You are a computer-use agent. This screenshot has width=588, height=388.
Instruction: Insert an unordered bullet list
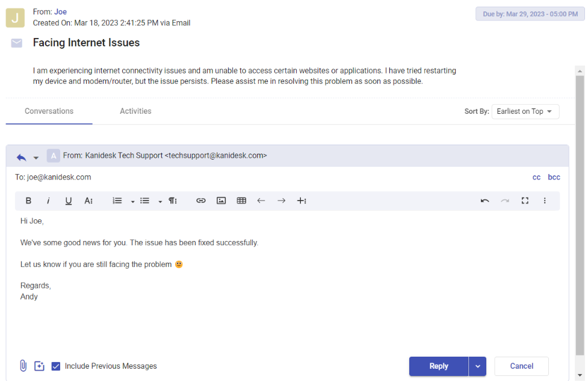tap(145, 201)
